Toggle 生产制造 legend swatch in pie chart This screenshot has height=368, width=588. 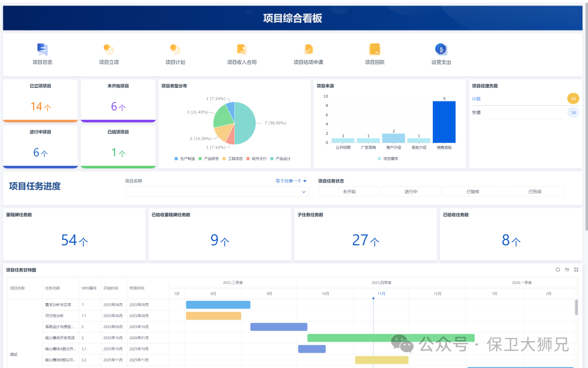(176, 159)
